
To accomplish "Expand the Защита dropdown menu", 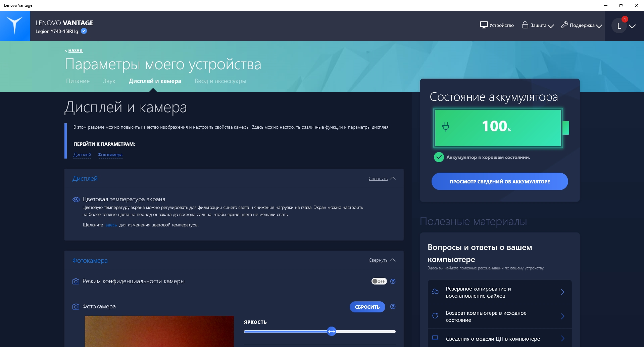I will point(551,26).
